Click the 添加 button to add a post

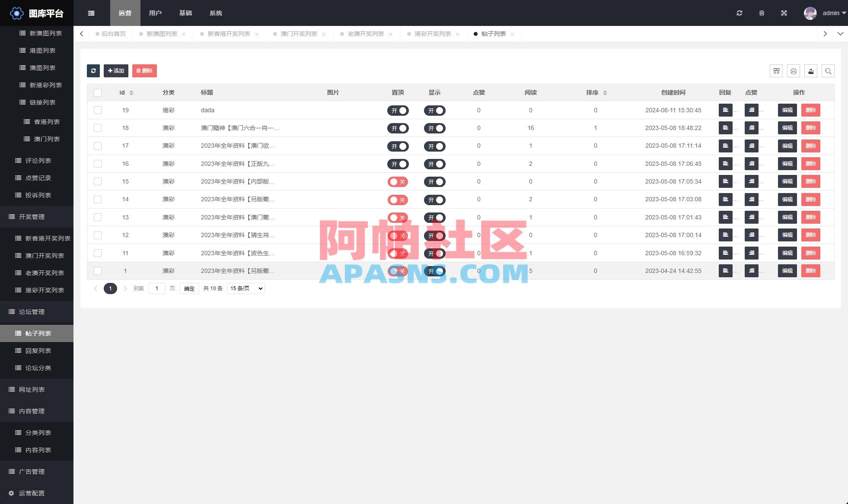click(x=116, y=70)
